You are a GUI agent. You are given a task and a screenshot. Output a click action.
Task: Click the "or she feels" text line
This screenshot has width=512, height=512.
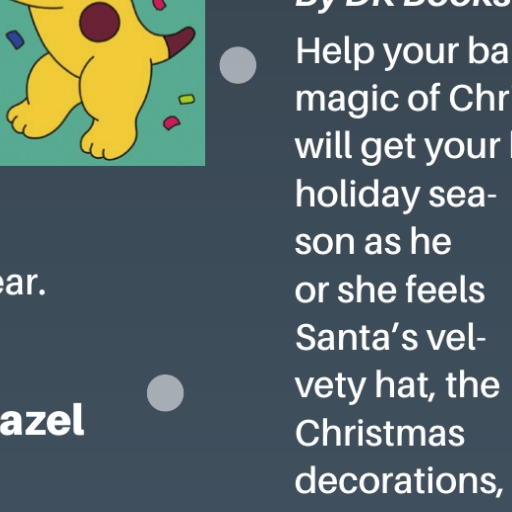[390, 291]
